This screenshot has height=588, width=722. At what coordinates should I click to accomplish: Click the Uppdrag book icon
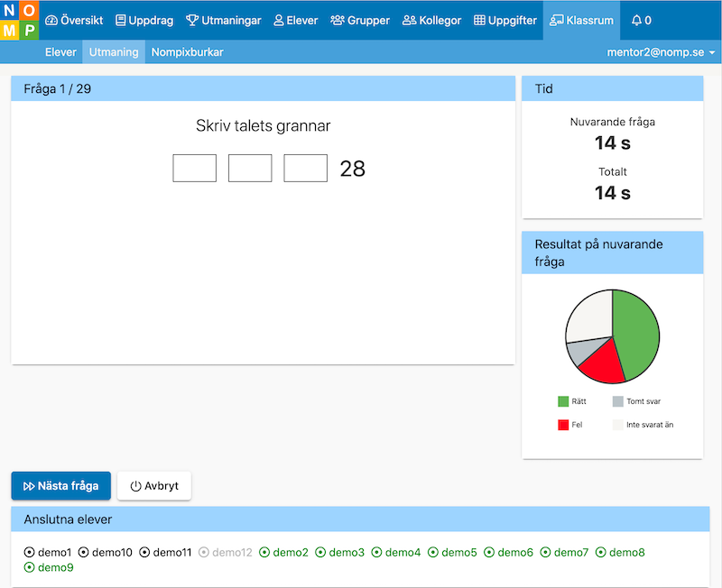click(121, 20)
